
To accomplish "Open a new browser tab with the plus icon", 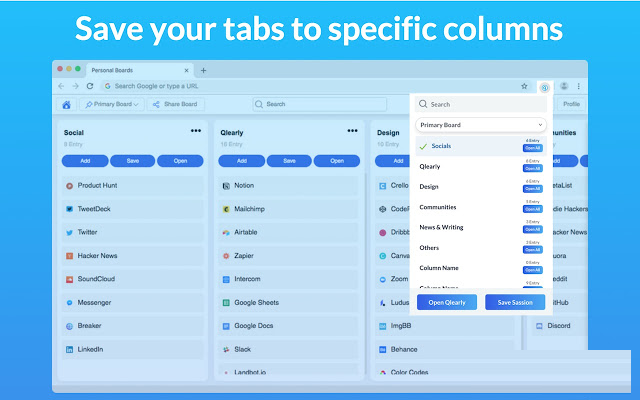I will click(204, 70).
